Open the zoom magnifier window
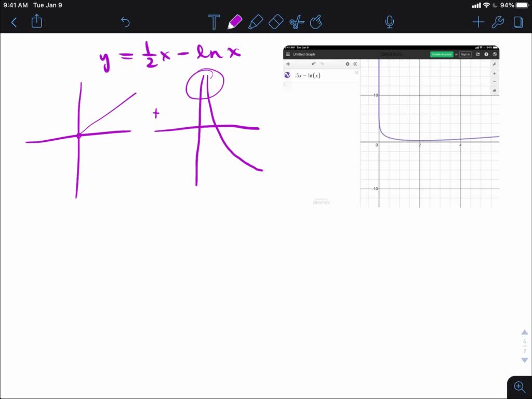Screen dimensions: 532x399 pos(519,386)
